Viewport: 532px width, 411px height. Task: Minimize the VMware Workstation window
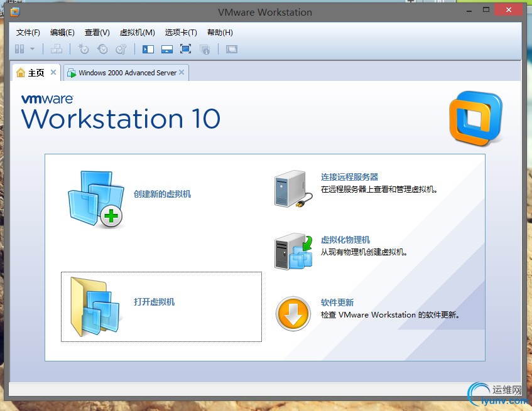(469, 11)
